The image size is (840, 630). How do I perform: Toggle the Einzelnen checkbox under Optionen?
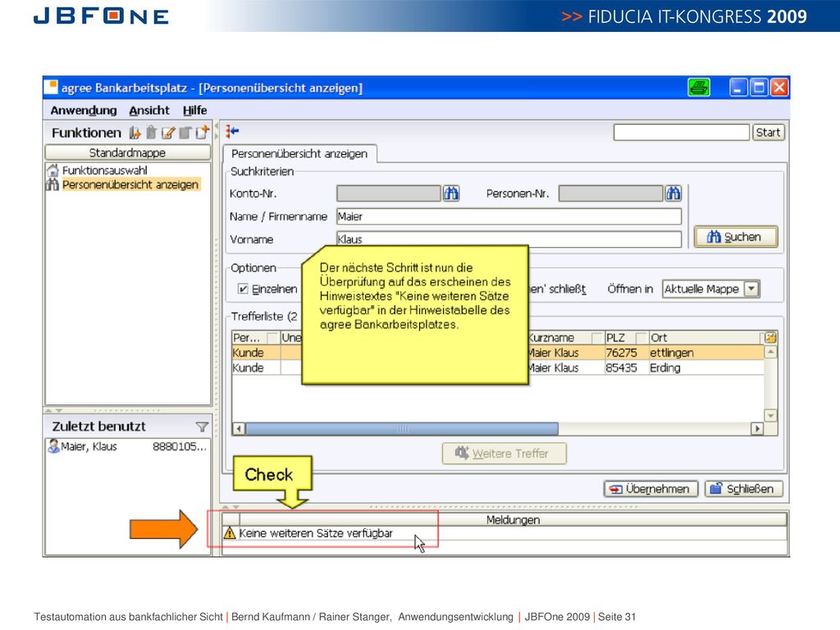pyautogui.click(x=243, y=290)
